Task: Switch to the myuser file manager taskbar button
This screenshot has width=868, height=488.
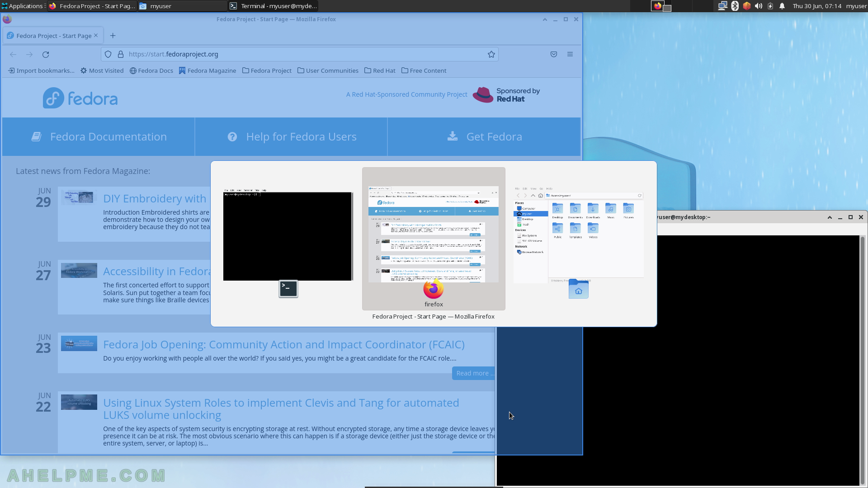Action: tap(182, 6)
